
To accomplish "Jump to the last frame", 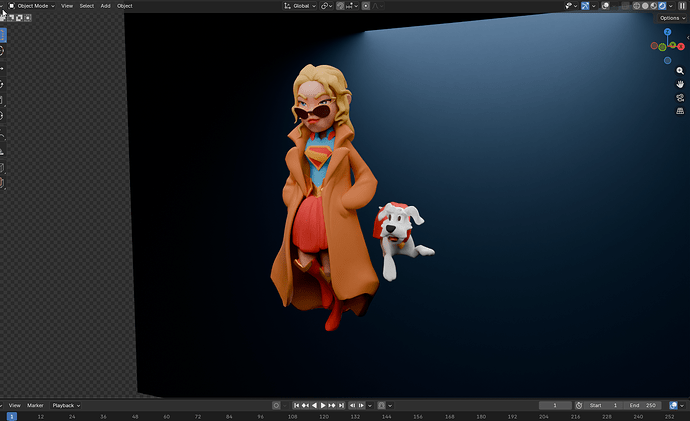I will (x=341, y=405).
